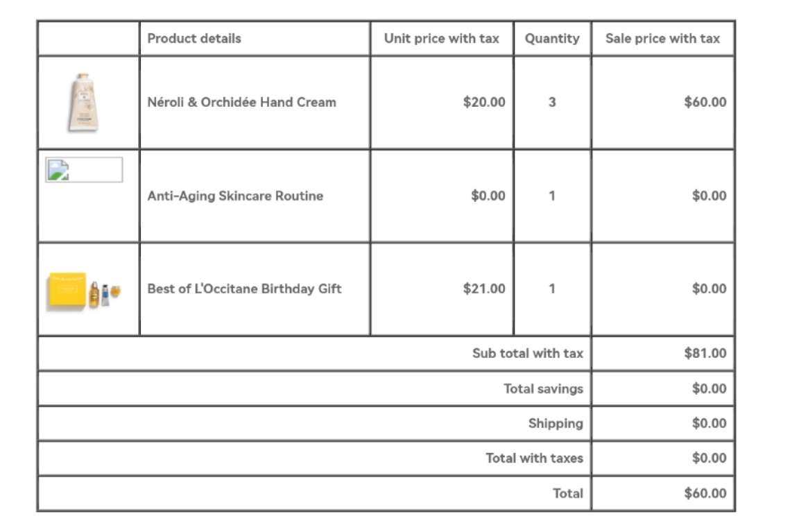Image resolution: width=790 pixels, height=532 pixels.
Task: Select the Best of L'Occitane Birthday Gift name
Action: [244, 289]
